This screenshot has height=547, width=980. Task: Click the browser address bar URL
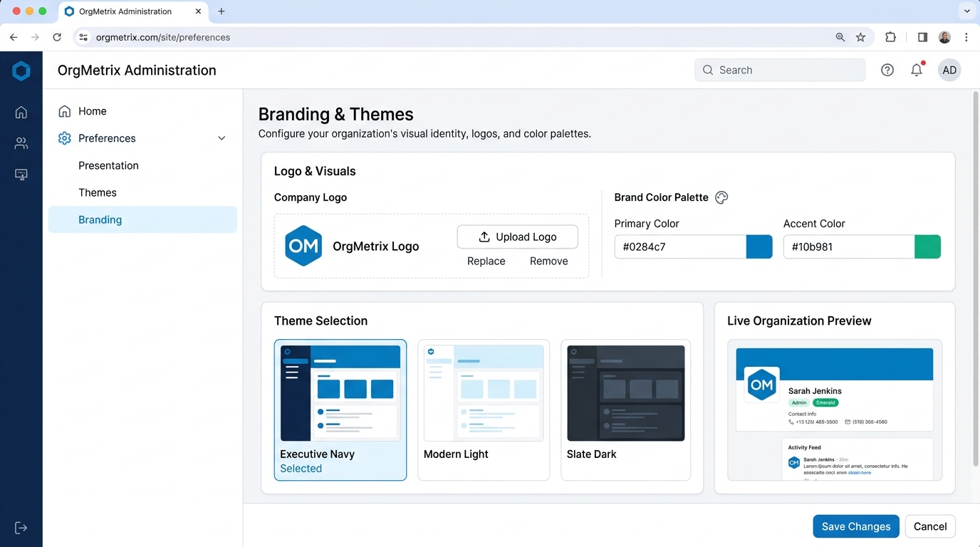pyautogui.click(x=163, y=37)
